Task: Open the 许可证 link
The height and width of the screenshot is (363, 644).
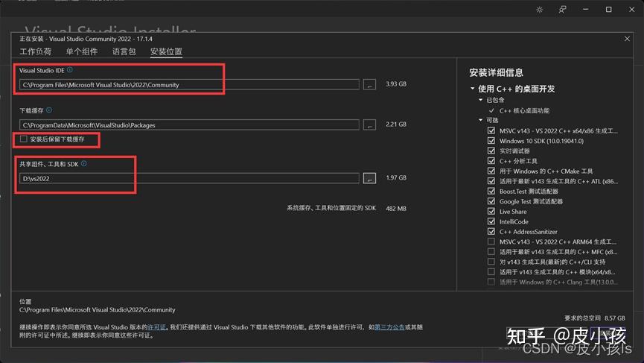Action: point(156,327)
